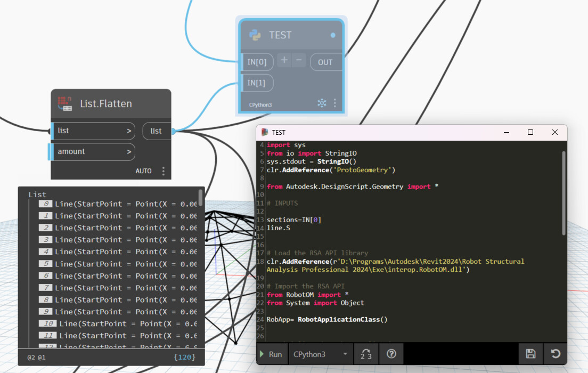Toggle the blue preview dot on the TEST node
This screenshot has width=588, height=373.
333,34
